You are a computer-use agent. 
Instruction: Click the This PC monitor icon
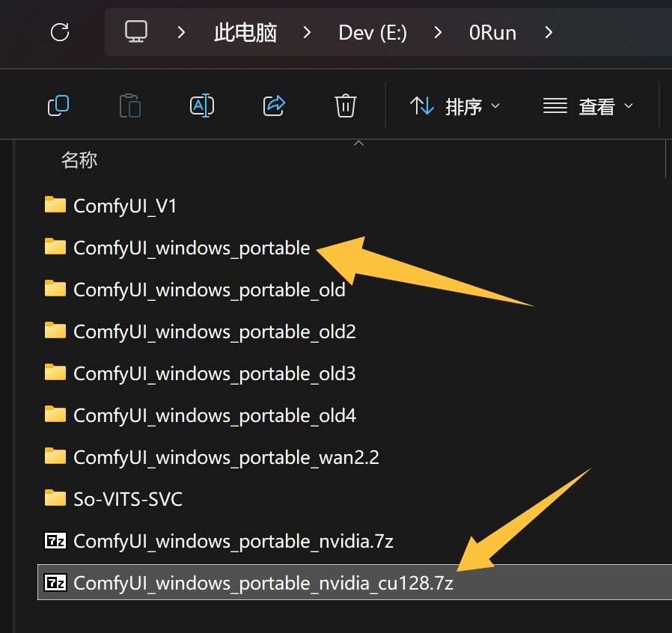point(136,32)
